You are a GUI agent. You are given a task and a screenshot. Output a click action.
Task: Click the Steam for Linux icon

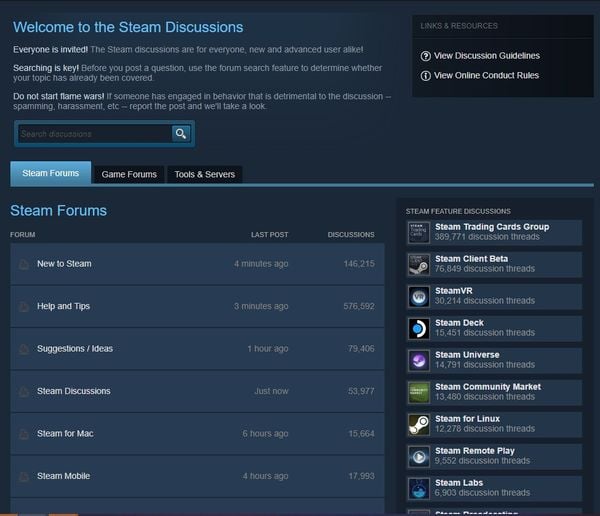click(x=419, y=425)
